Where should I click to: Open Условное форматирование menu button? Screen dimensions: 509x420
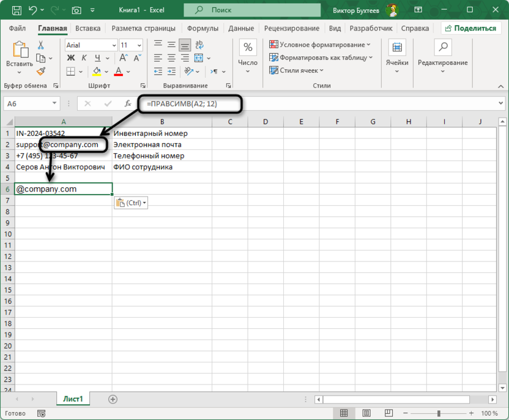coord(320,45)
